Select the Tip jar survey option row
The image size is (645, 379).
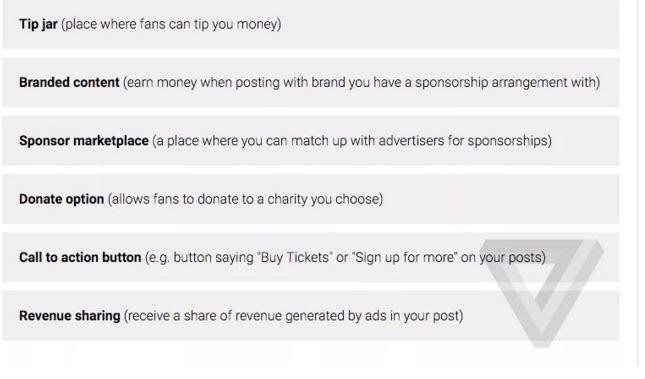tap(311, 24)
